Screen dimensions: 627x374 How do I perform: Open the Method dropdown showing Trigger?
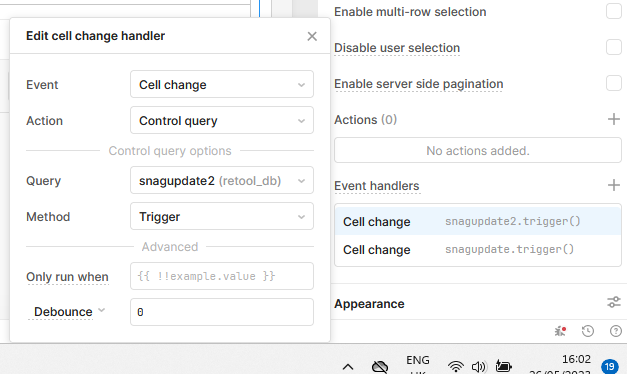[x=222, y=216]
